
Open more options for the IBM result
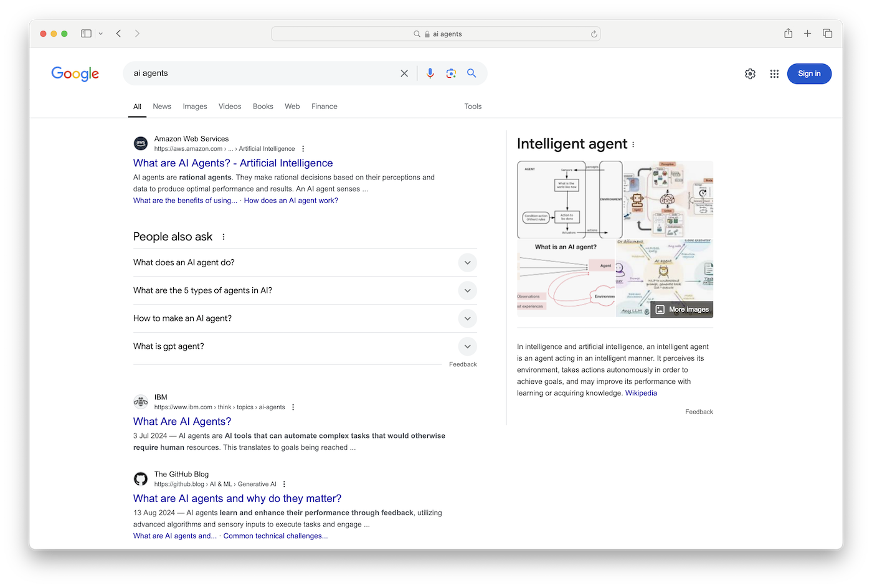(x=293, y=407)
